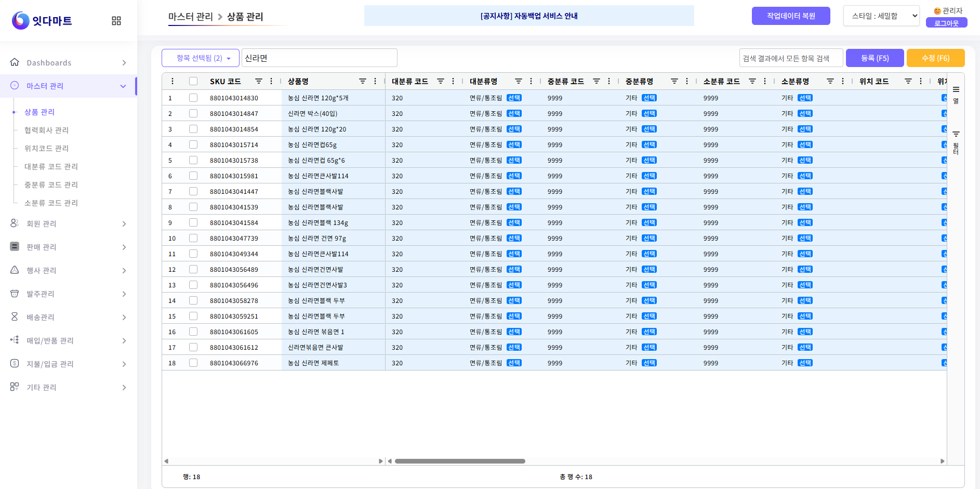980x489 pixels.
Task: Open the 항목 선택됨 (2) dropdown
Action: [201, 58]
